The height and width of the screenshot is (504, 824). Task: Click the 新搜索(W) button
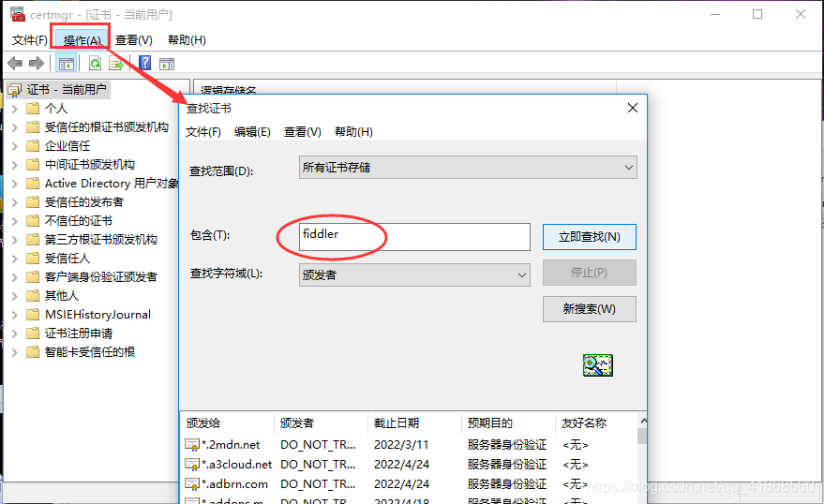pos(589,309)
